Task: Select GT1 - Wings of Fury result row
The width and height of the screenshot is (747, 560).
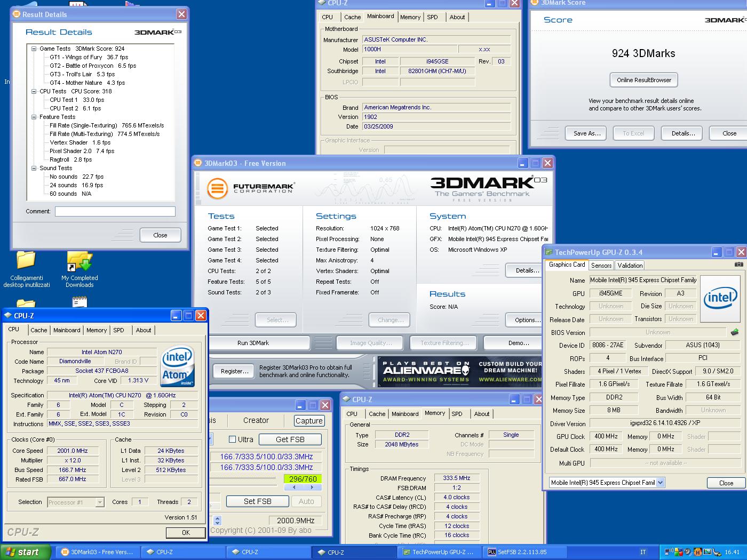Action: [89, 57]
